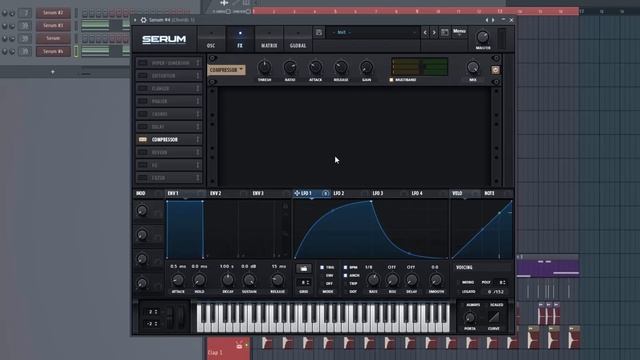
Task: Click the envelope RELEASE knob
Action: [x=278, y=280]
